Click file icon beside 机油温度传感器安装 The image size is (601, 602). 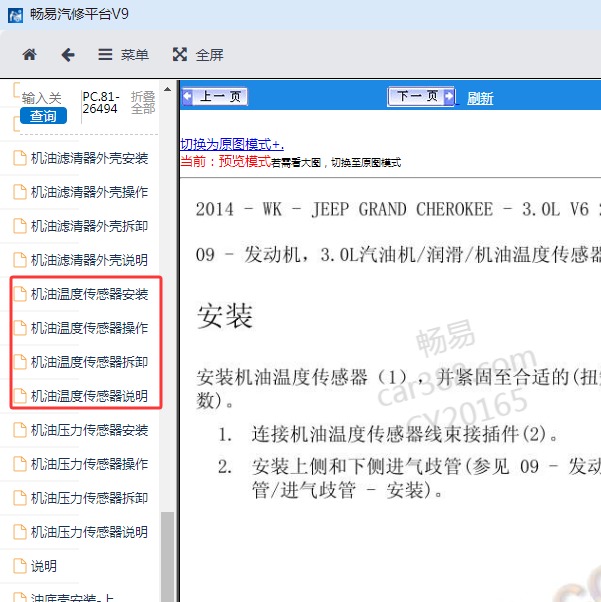(x=20, y=294)
